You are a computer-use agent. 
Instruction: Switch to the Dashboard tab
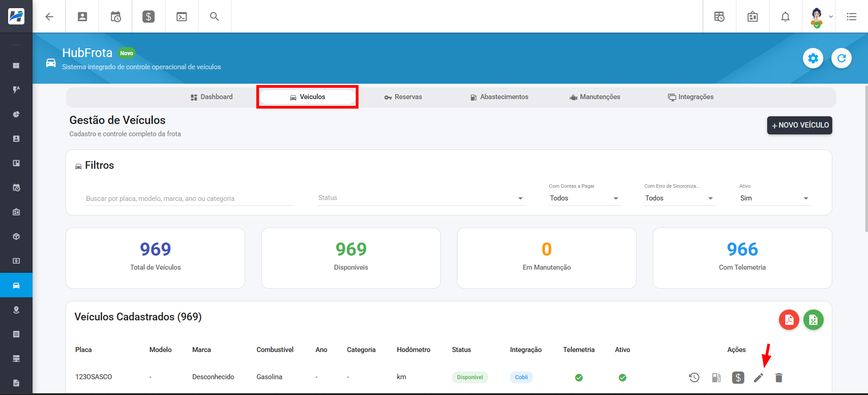pos(212,97)
